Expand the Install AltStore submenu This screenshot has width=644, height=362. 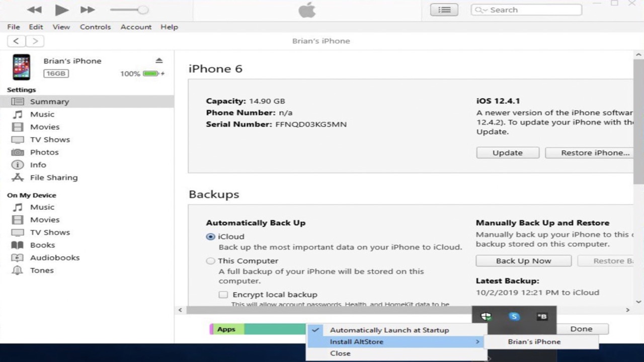point(395,342)
